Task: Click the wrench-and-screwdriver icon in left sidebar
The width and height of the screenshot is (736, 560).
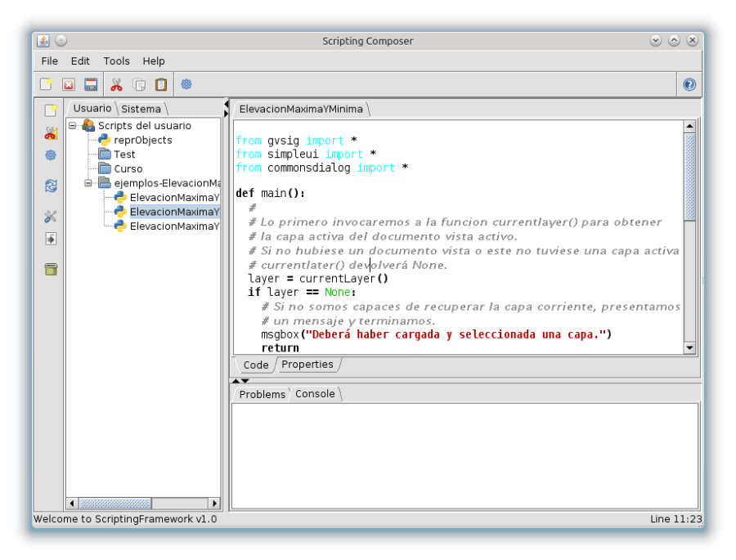Action: 51,217
